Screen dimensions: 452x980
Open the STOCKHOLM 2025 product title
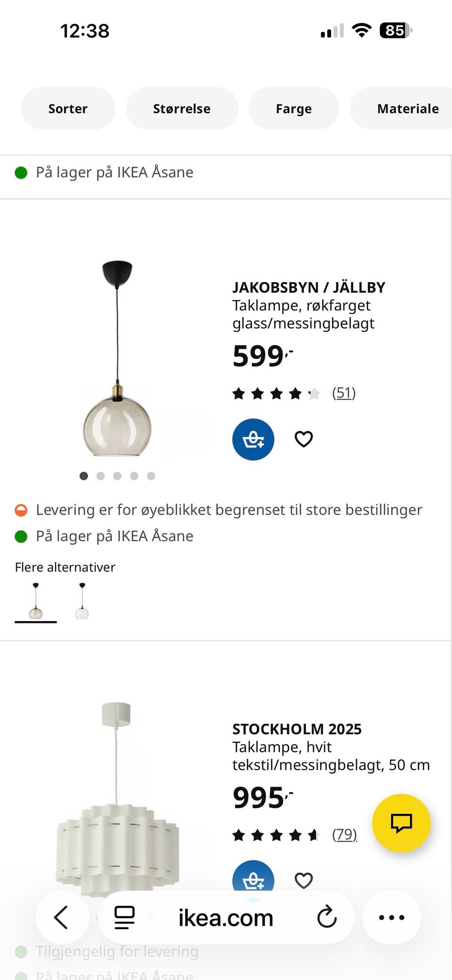pos(297,729)
